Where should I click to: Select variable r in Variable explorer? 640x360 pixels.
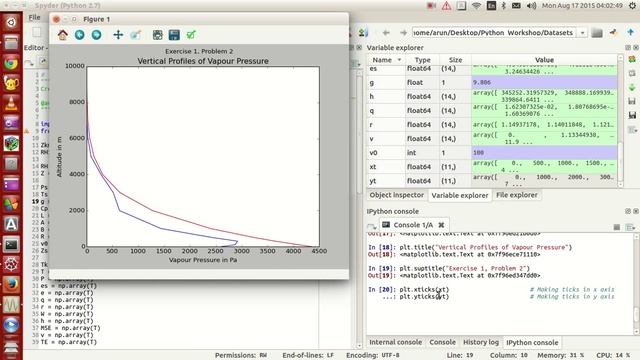pos(386,124)
